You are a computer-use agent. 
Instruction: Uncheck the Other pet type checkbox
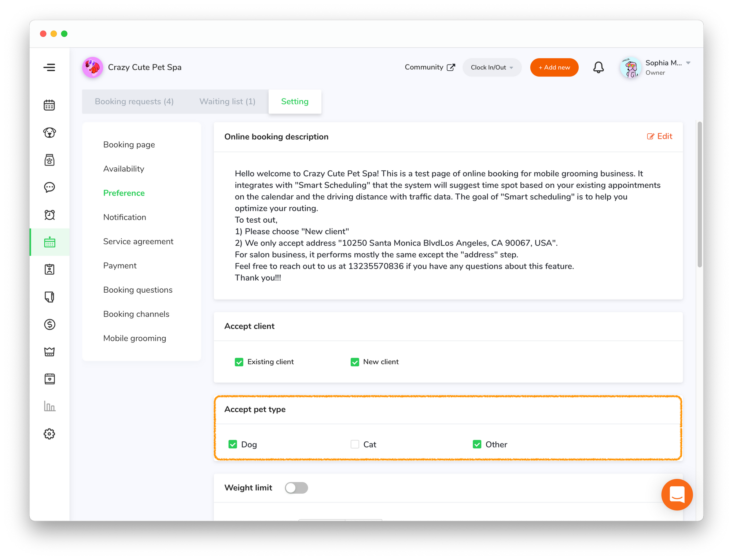pos(477,444)
